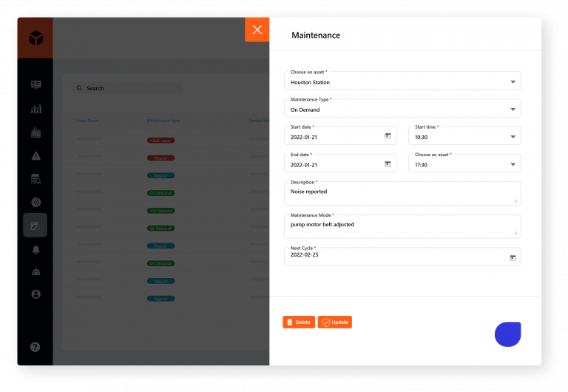This screenshot has height=392, width=568.
Task: Open the analytics bar chart icon
Action: pos(35,109)
